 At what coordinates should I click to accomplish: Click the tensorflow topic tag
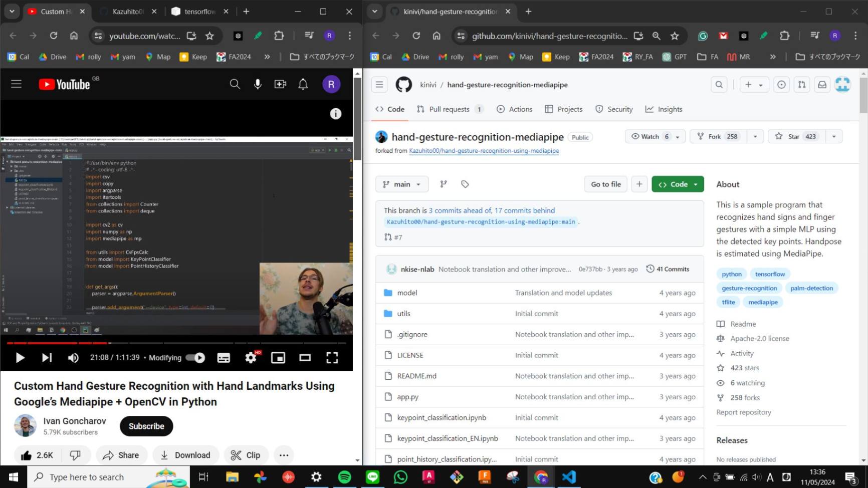(x=770, y=274)
